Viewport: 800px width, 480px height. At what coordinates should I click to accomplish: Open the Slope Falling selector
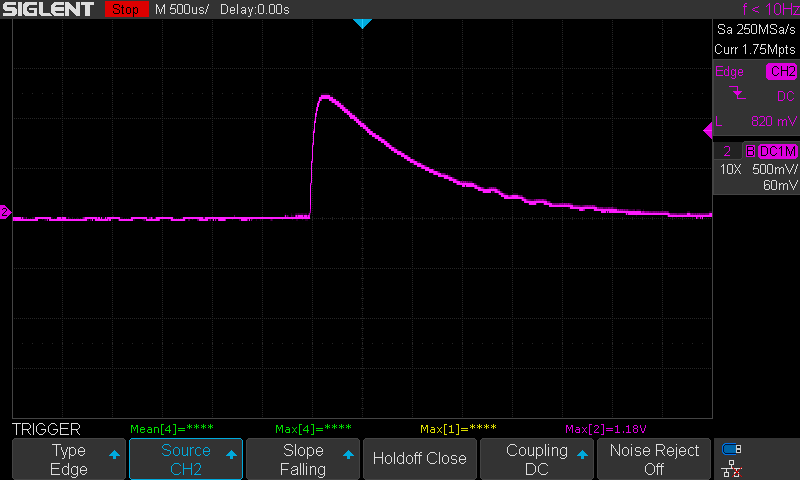pyautogui.click(x=302, y=459)
